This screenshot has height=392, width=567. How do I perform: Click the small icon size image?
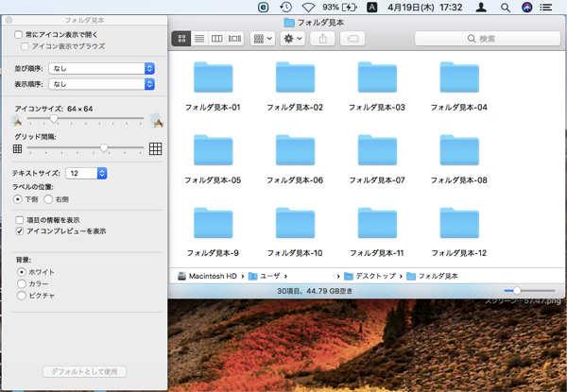coord(17,120)
